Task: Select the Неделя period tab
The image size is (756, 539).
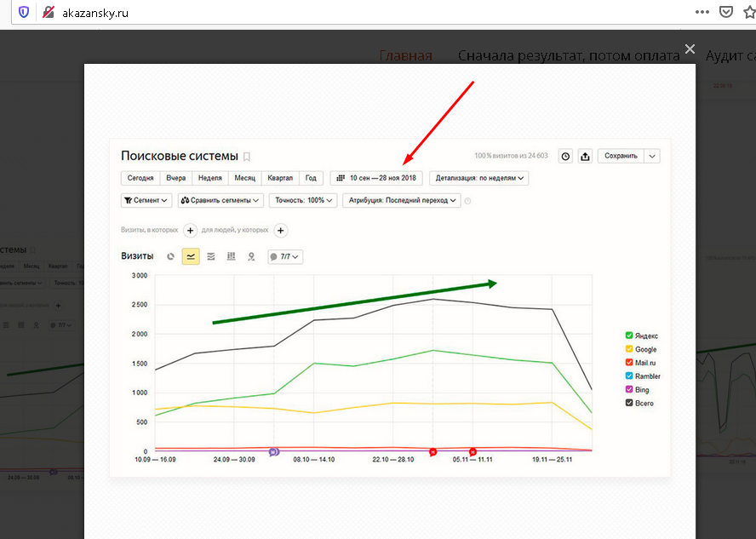Action: 210,178
